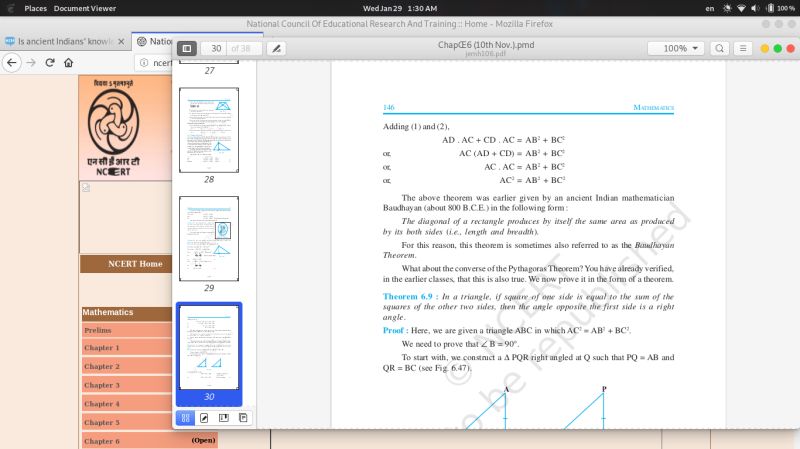Switch sidebar to annotations view
Viewport: 800px width, 449px height.
pyautogui.click(x=204, y=418)
